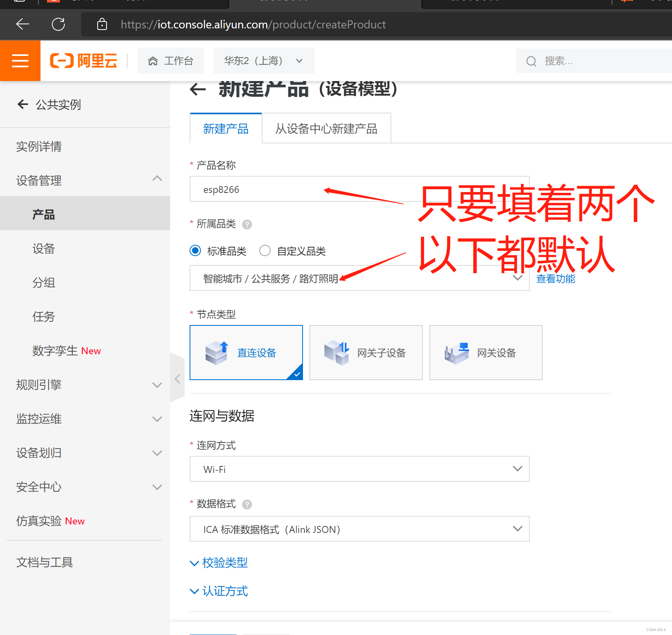Screen dimensions: 672x635
Task: Open the help tooltip beside 数据格式
Action: (247, 504)
